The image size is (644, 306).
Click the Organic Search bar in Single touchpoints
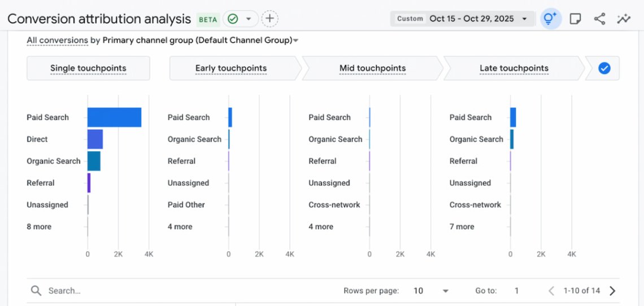pyautogui.click(x=94, y=161)
